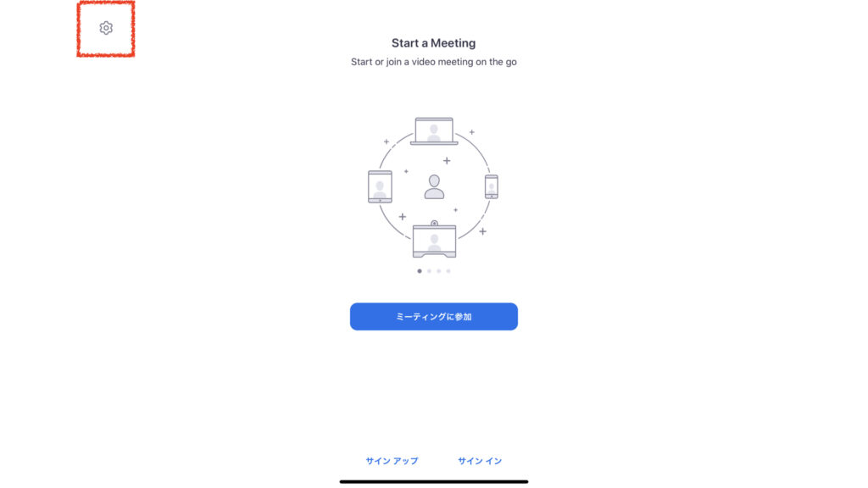
Task: Click the Start a Meeting heading
Action: pyautogui.click(x=433, y=43)
